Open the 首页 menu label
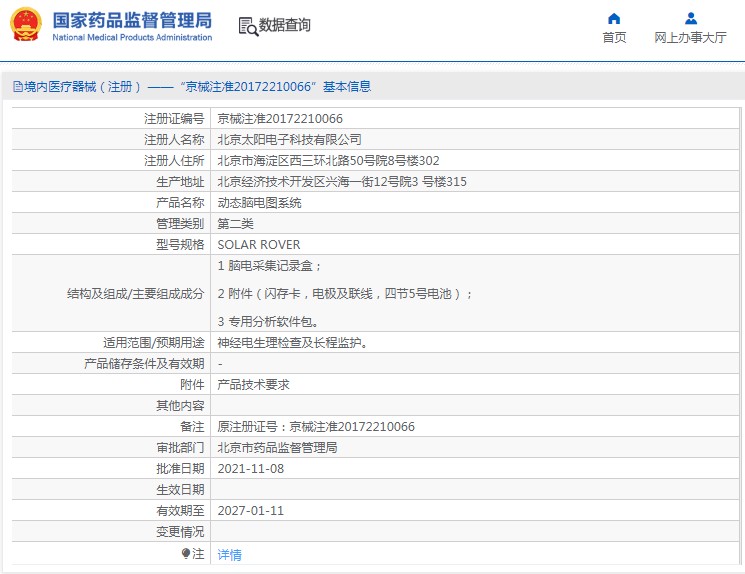The image size is (745, 574). click(x=614, y=38)
